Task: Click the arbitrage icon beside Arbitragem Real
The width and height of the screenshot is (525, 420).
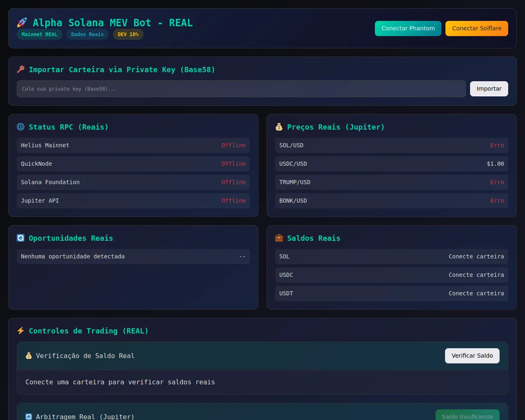Action: (29, 416)
